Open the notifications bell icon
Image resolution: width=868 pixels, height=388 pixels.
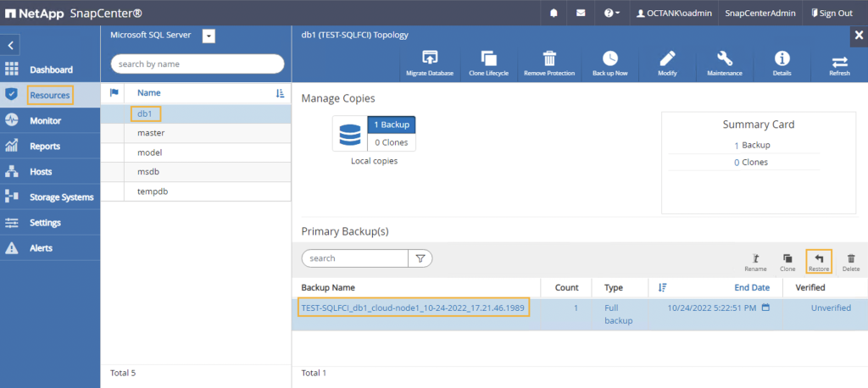pyautogui.click(x=554, y=14)
